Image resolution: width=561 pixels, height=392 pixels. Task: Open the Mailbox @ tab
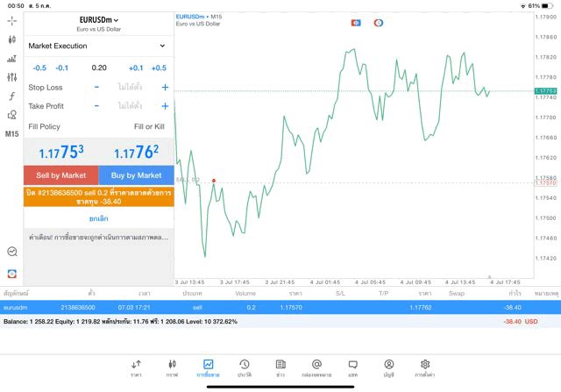(x=316, y=367)
